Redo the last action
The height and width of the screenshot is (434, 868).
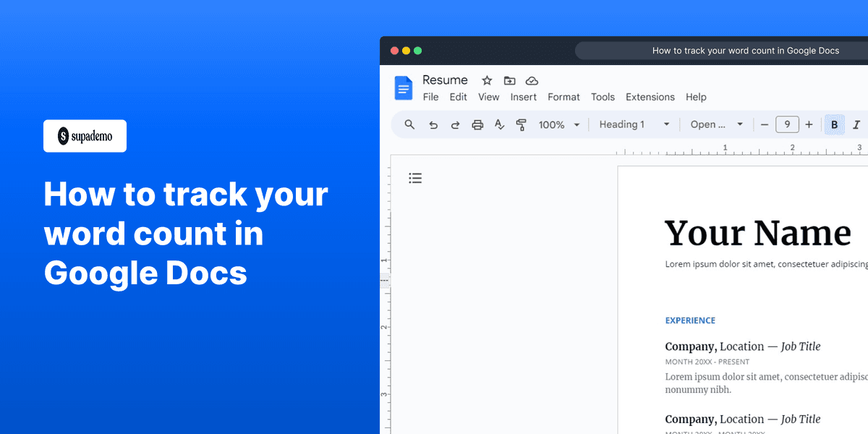455,124
